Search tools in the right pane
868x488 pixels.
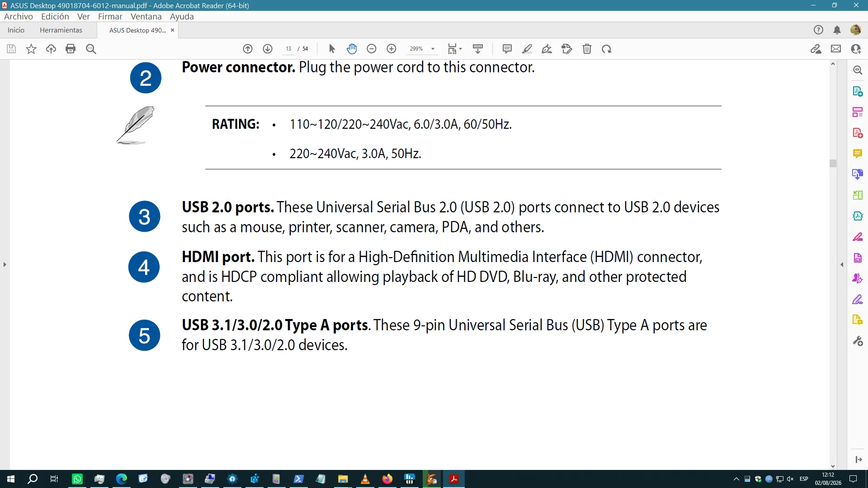point(858,70)
